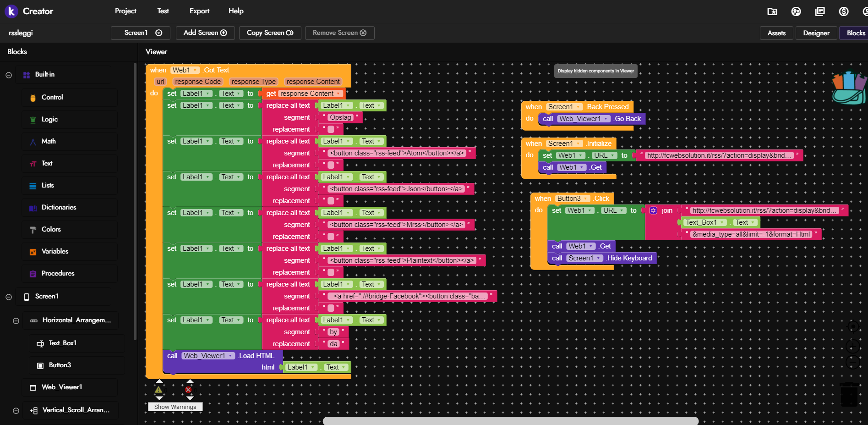
Task: Click the trash can in workspace
Action: point(849,394)
